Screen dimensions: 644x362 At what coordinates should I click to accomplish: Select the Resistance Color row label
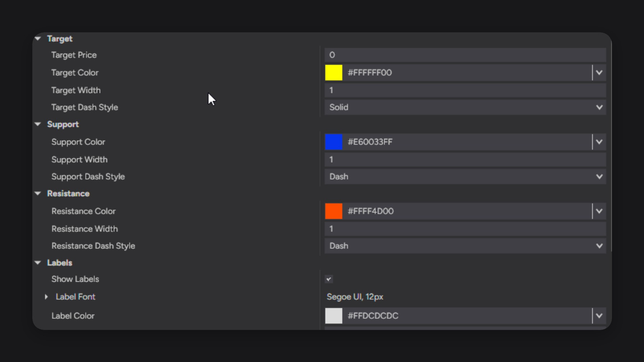point(84,211)
